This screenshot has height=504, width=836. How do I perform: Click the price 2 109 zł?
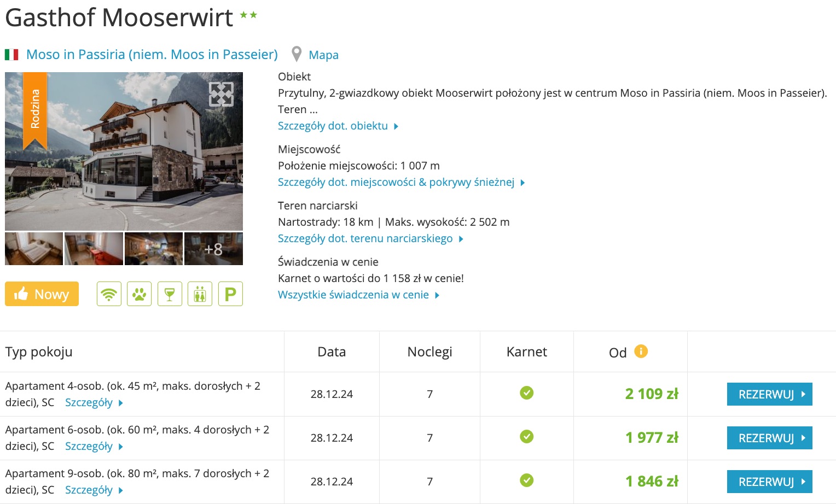click(x=652, y=394)
